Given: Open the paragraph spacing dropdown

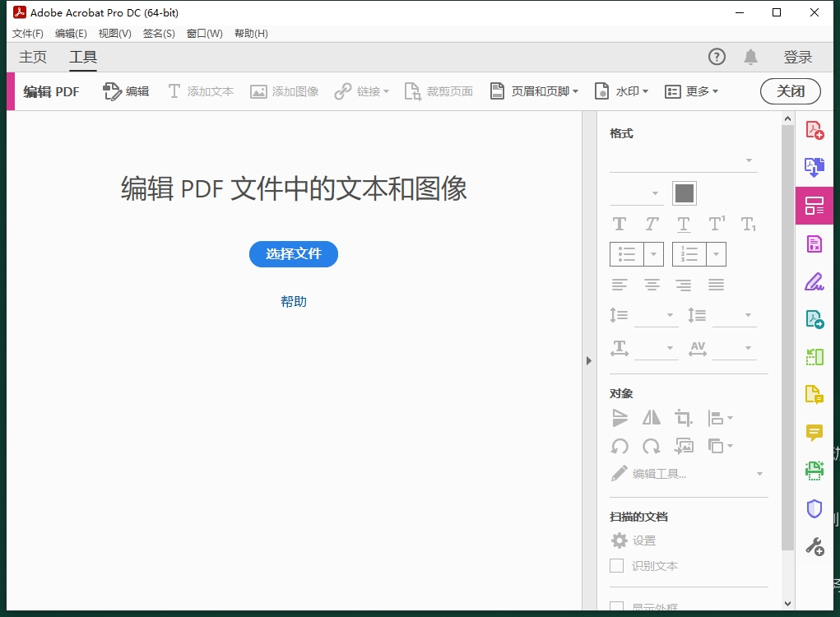Looking at the screenshot, I should 735,315.
